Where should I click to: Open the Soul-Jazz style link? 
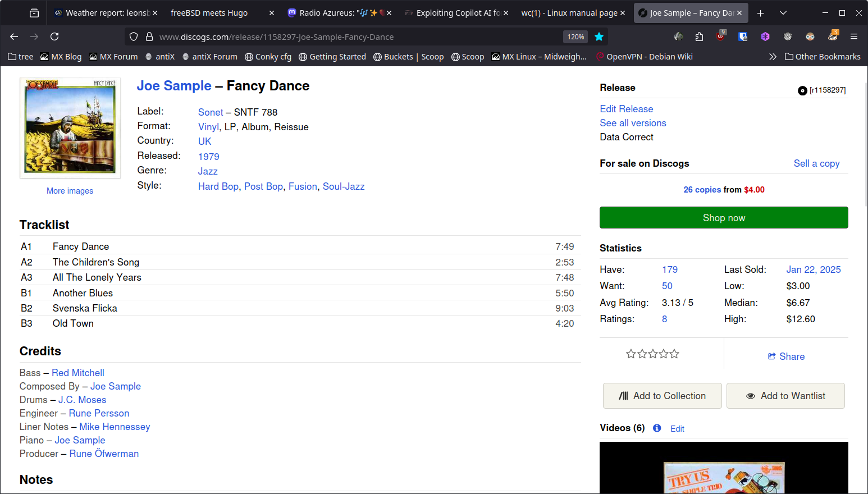pos(344,186)
